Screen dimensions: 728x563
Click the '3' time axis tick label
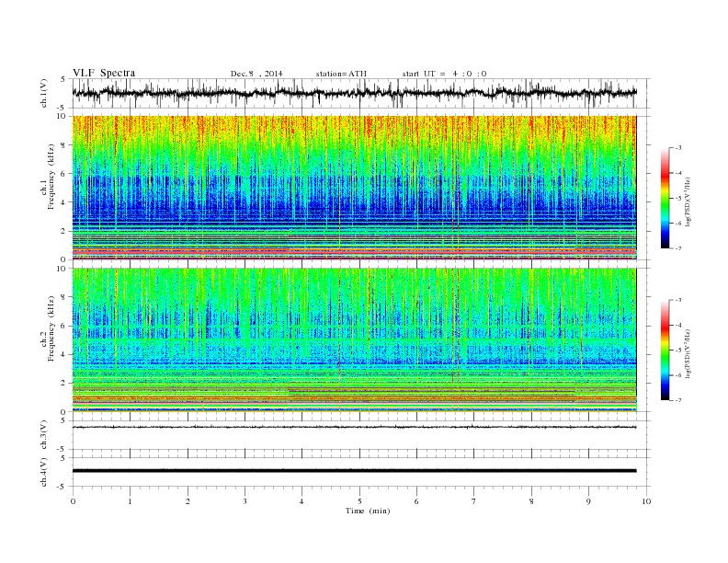(x=245, y=501)
